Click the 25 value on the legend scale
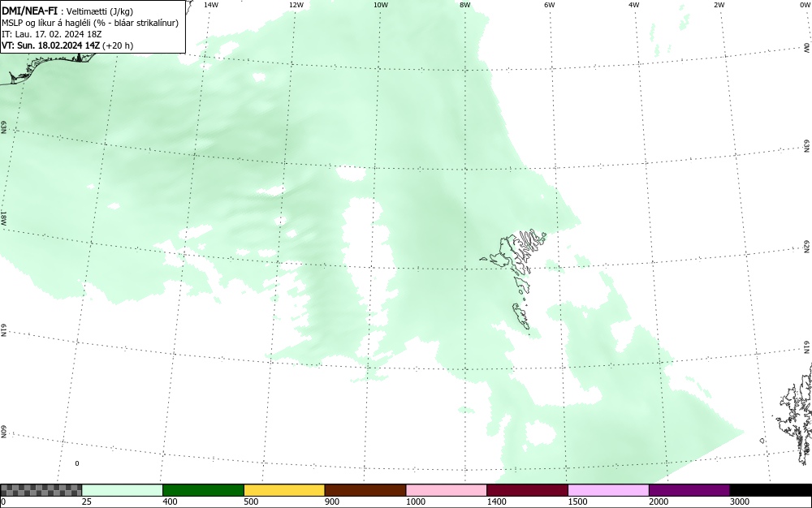 click(x=87, y=502)
